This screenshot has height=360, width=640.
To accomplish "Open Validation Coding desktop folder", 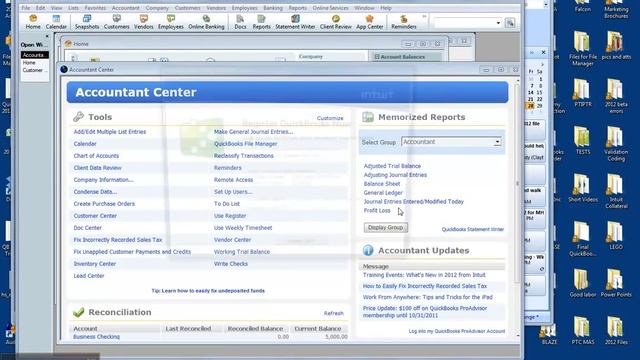I will [x=616, y=144].
